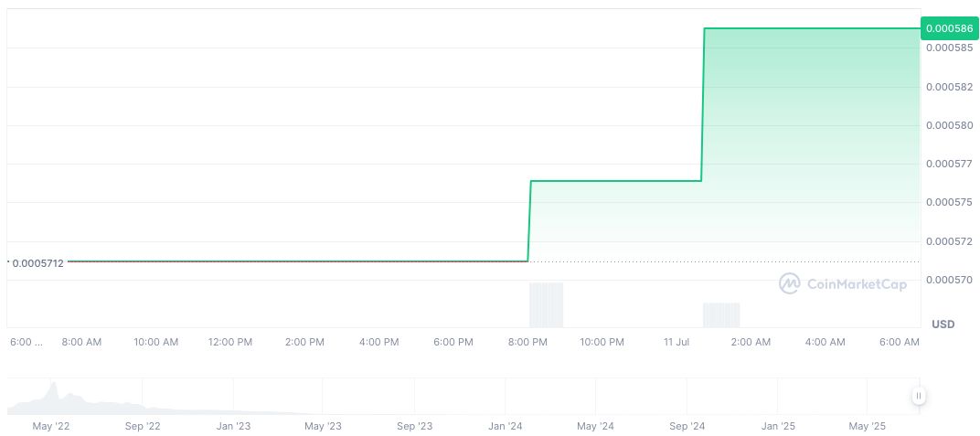Click the price spike in the overview minimap
Screen dimensions: 980x436
tap(54, 391)
